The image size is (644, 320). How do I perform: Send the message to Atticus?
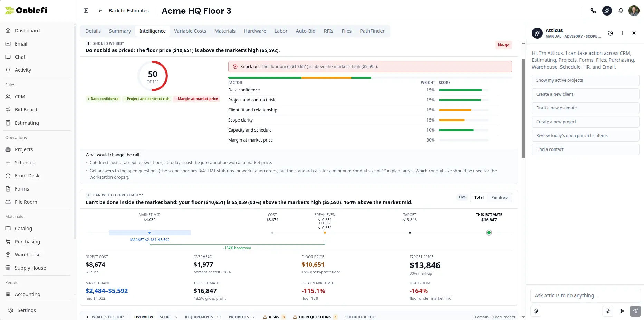[635, 311]
